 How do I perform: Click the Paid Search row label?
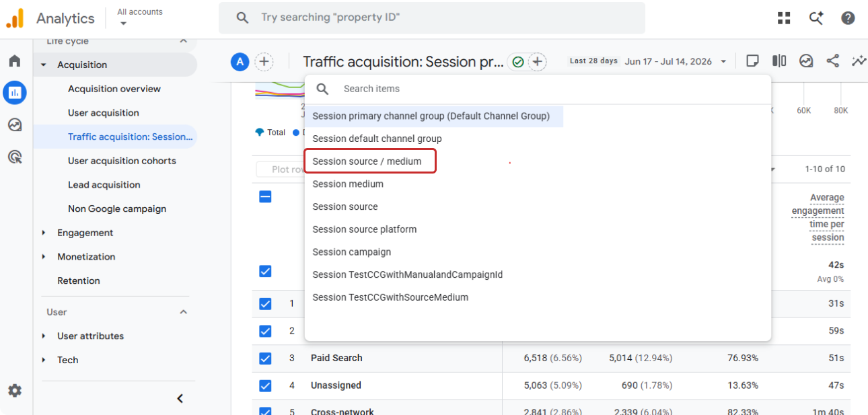click(336, 359)
